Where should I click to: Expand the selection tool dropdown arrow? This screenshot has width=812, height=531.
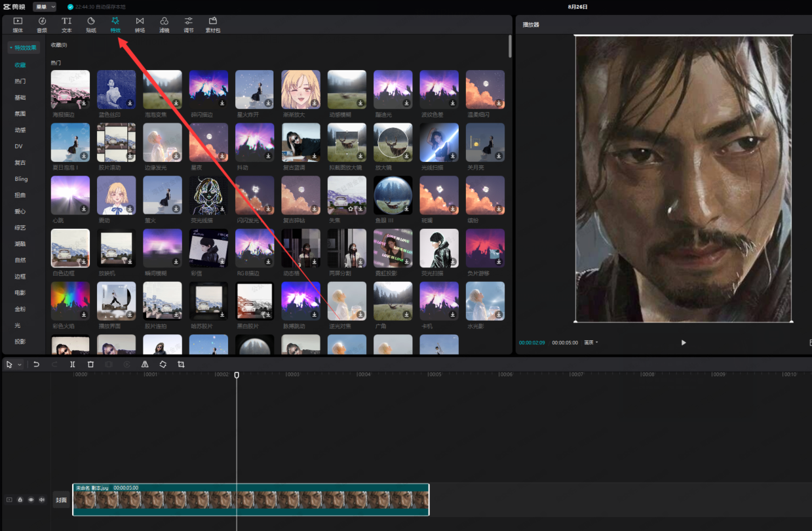click(20, 364)
